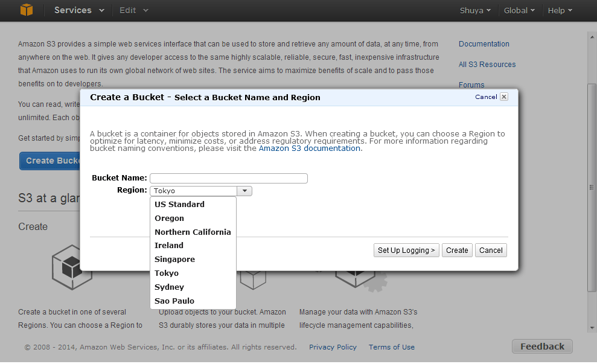The height and width of the screenshot is (364, 597).
Task: Click the AWS orange cube logo
Action: click(26, 10)
